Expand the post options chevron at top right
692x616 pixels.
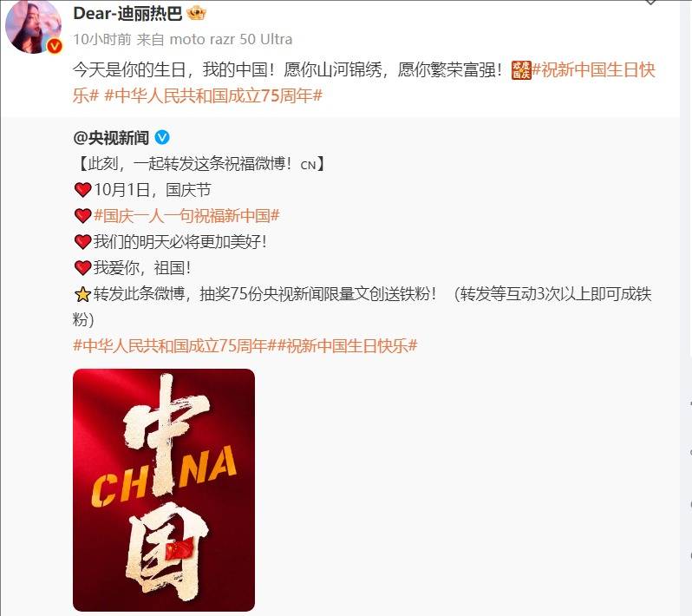651,3
